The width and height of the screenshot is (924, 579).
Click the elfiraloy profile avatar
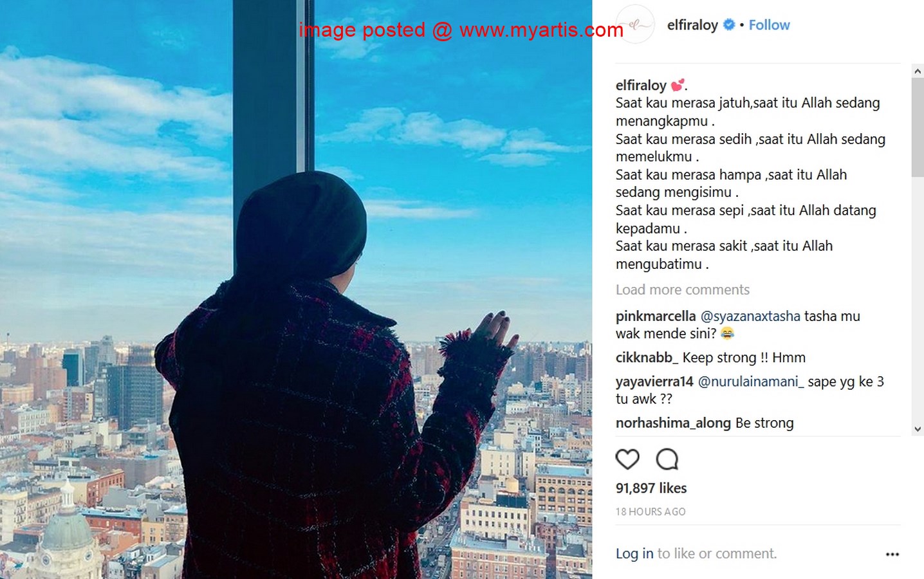pos(636,24)
